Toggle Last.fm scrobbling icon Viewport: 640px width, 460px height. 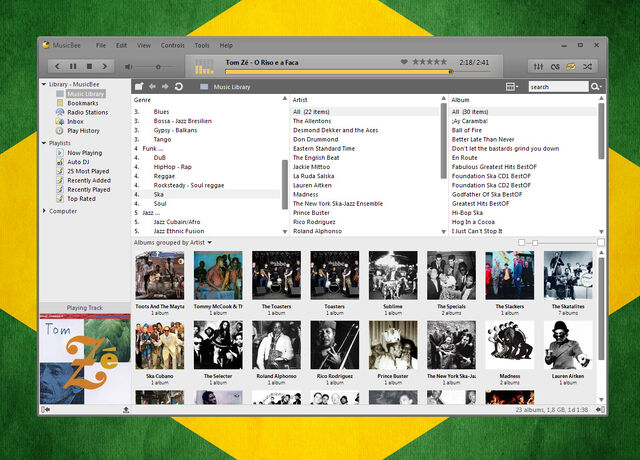[555, 67]
